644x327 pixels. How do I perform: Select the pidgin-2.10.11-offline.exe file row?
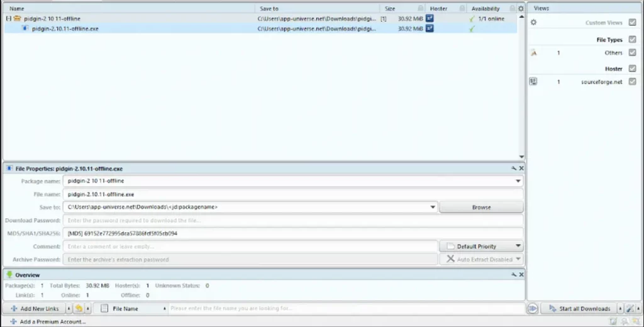pyautogui.click(x=260, y=28)
